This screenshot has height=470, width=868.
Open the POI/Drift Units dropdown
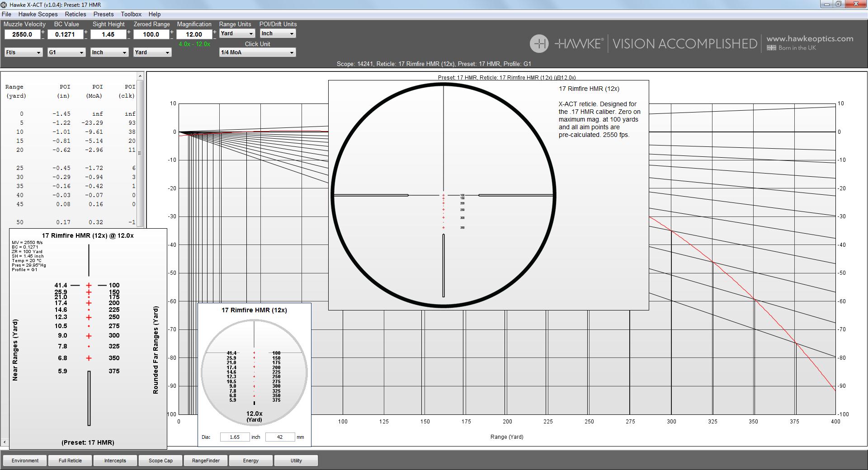[x=278, y=33]
